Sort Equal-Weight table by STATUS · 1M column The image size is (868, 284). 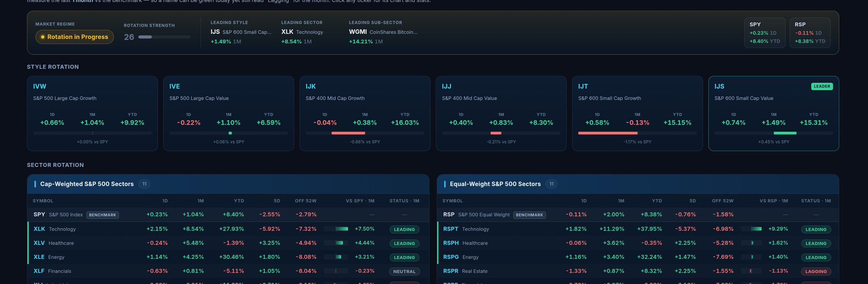click(816, 201)
